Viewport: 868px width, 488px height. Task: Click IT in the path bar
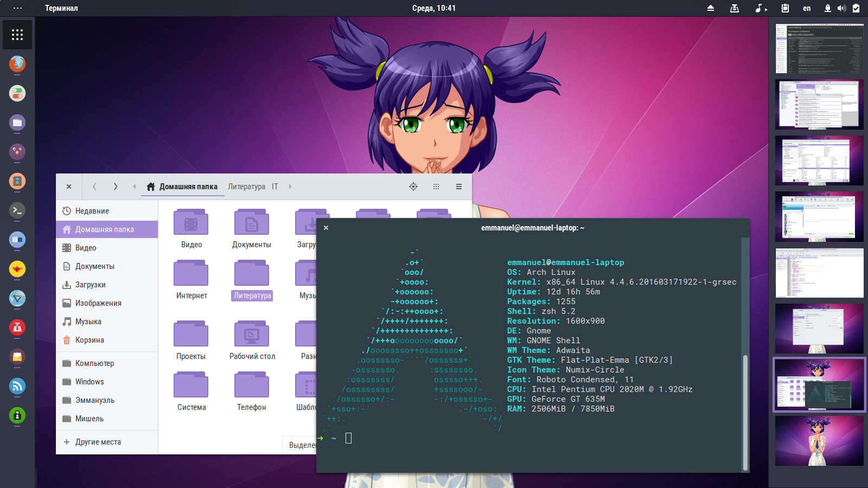[x=275, y=187]
